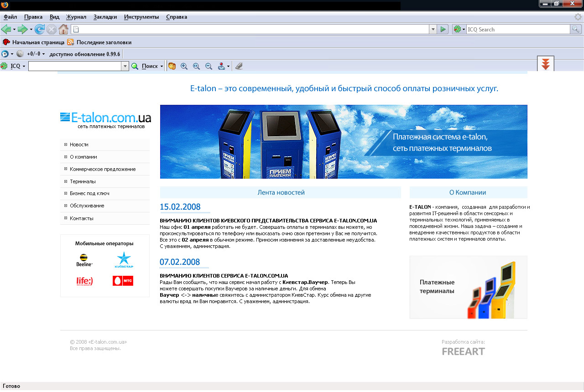Image resolution: width=584 pixels, height=392 pixels.
Task: Click the Beeline operator logo
Action: pyautogui.click(x=84, y=260)
